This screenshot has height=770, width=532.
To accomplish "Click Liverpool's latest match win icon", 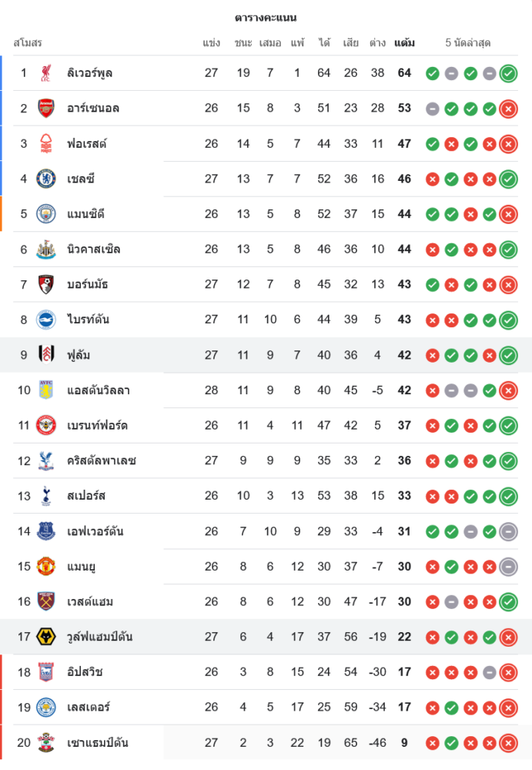I will (x=508, y=74).
